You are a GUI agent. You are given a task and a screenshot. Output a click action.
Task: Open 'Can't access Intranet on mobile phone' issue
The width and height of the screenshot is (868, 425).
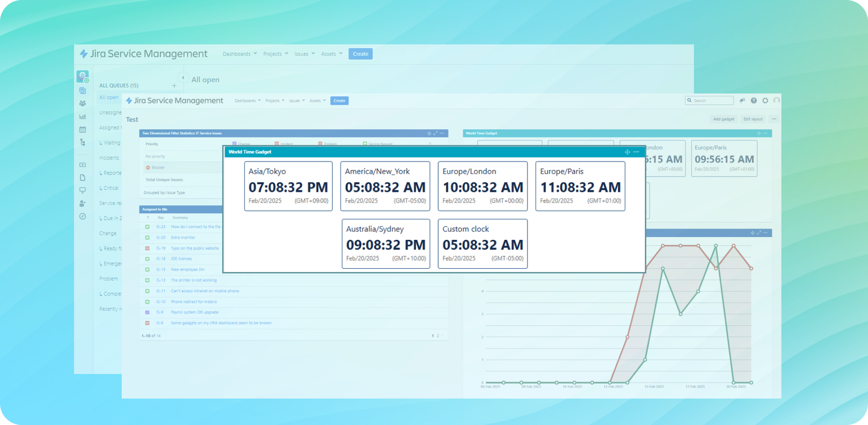coord(205,291)
